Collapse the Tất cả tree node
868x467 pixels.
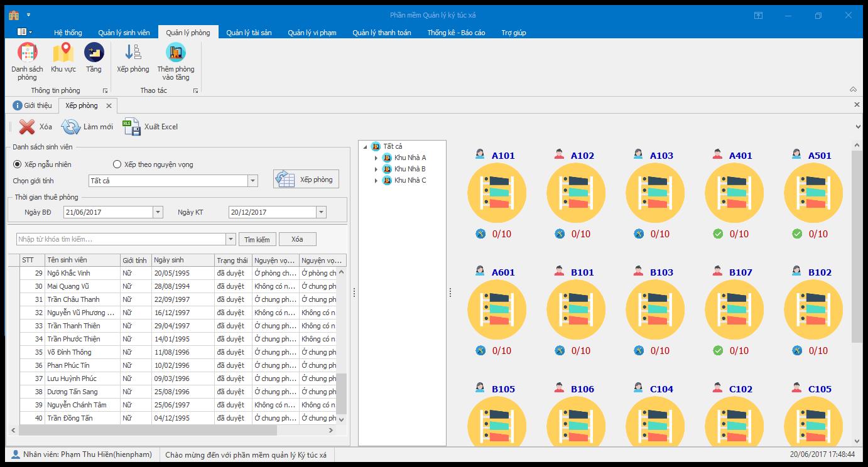click(365, 147)
